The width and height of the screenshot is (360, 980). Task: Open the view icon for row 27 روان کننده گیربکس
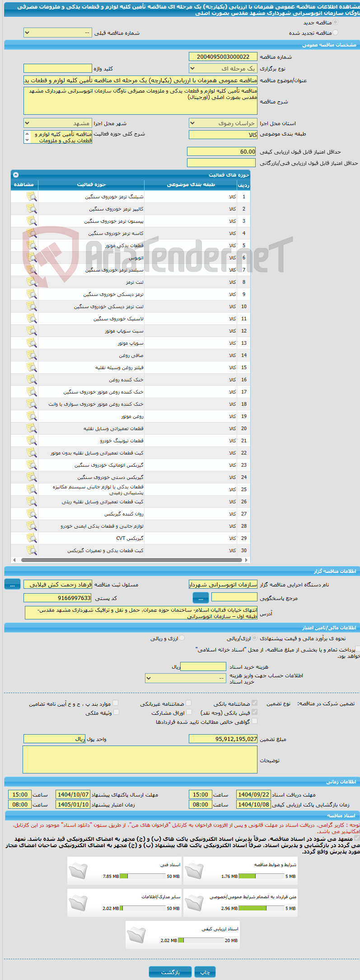coord(31,514)
